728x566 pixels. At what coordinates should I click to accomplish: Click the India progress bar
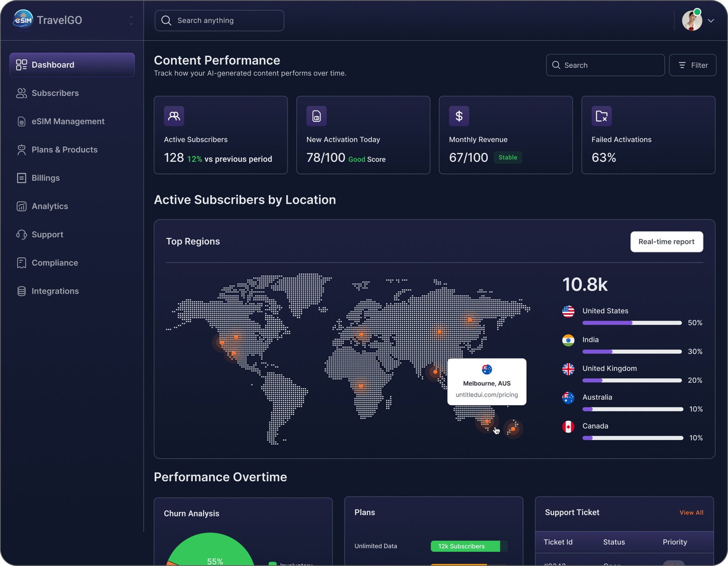click(x=632, y=352)
